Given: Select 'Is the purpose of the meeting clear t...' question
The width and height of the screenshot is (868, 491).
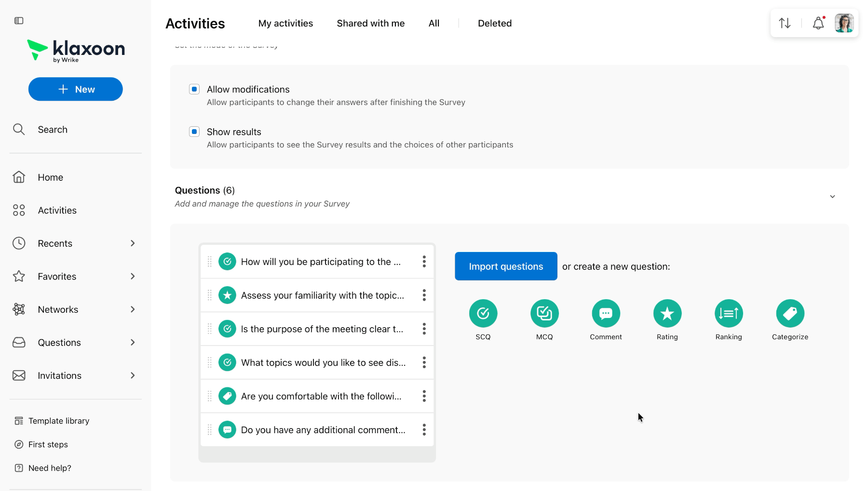Looking at the screenshot, I should point(317,329).
